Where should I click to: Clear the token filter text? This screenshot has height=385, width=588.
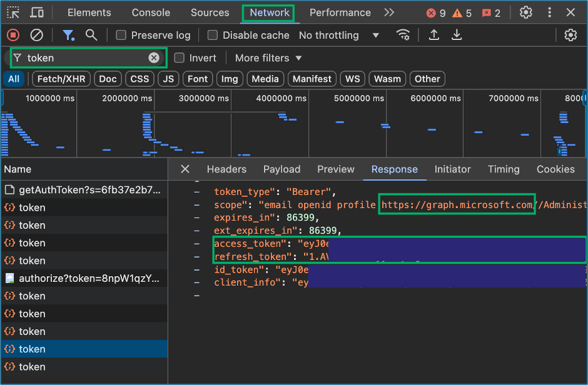[154, 57]
